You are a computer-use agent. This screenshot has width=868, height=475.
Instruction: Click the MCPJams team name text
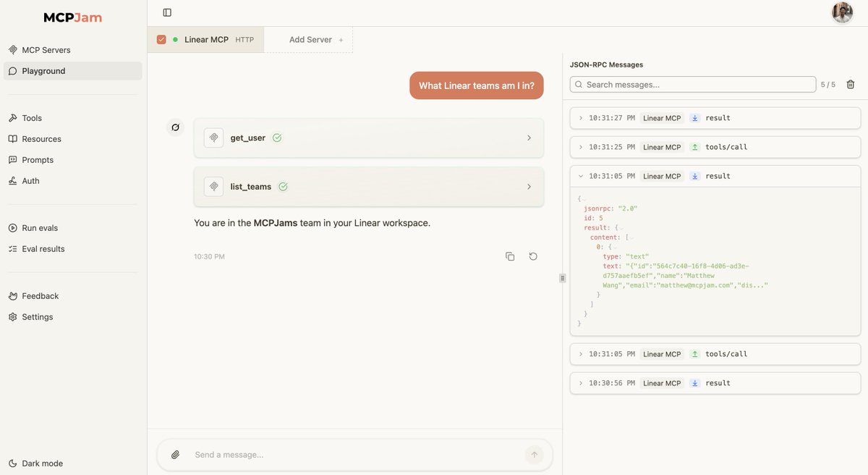coord(276,223)
